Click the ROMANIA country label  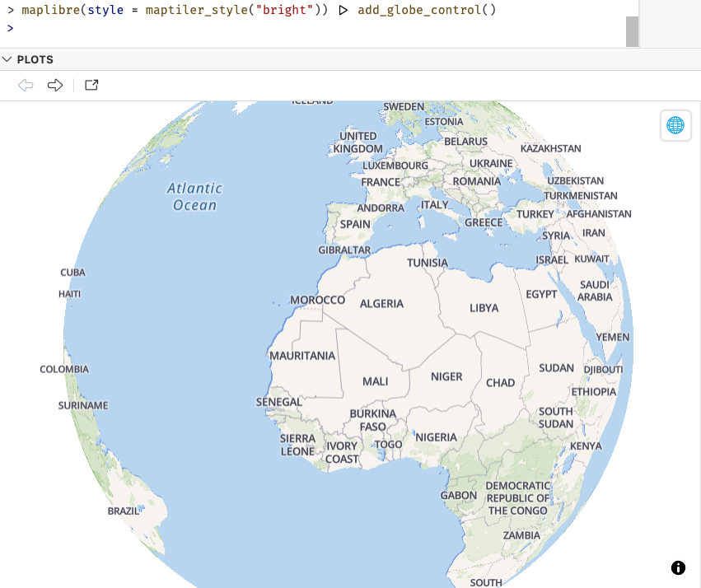[477, 181]
